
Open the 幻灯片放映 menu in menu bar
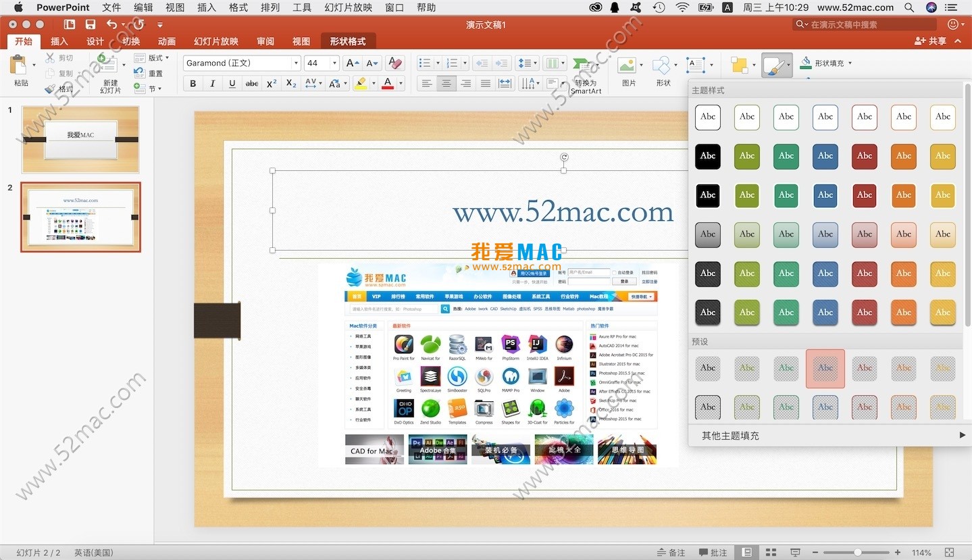click(349, 7)
